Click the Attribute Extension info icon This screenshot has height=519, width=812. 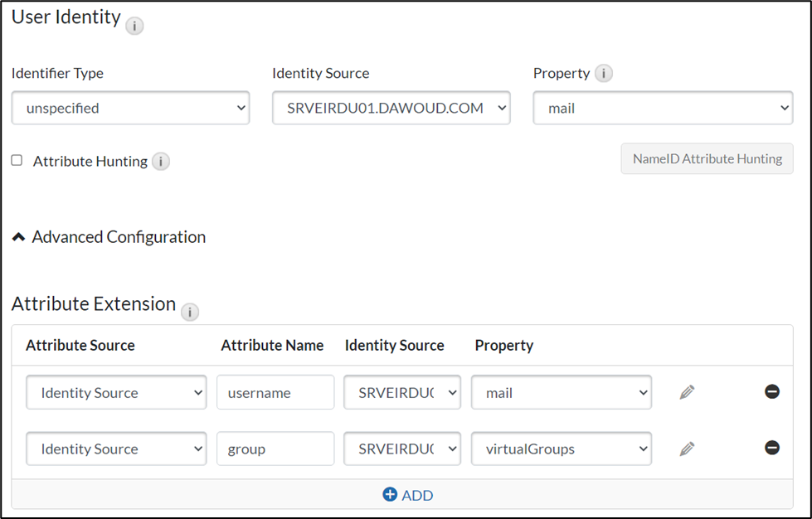click(x=190, y=312)
